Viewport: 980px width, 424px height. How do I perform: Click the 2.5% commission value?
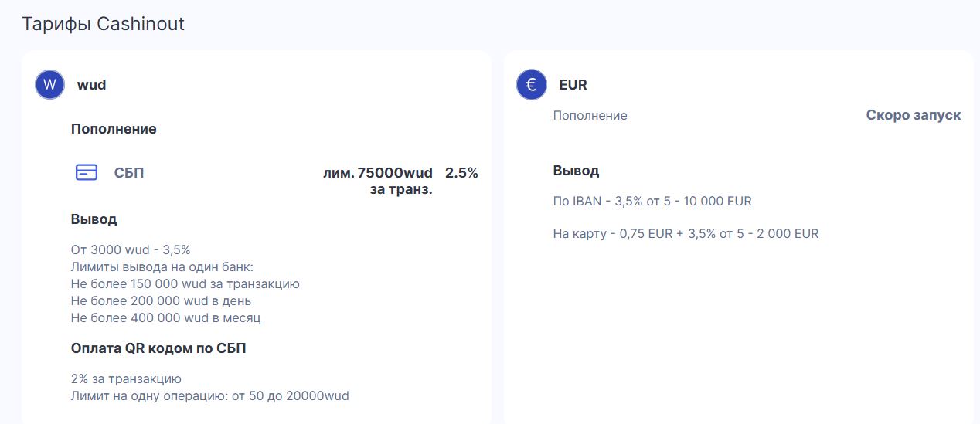point(461,173)
